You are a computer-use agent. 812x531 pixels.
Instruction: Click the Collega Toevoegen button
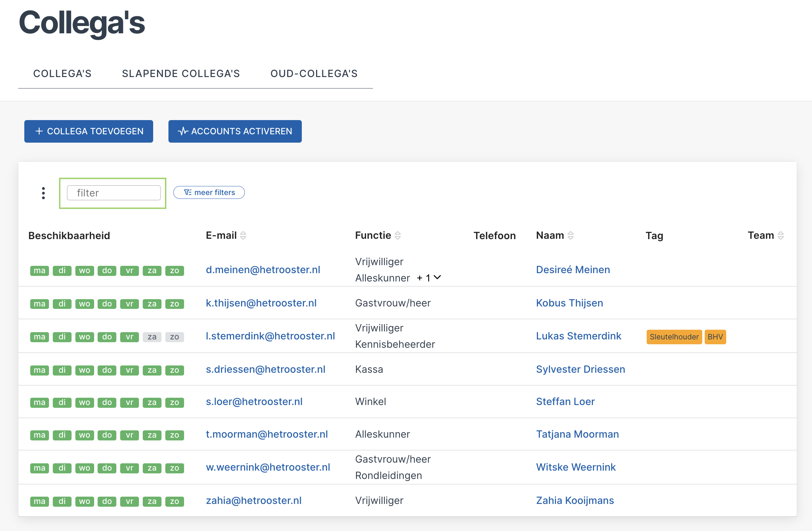pos(89,131)
